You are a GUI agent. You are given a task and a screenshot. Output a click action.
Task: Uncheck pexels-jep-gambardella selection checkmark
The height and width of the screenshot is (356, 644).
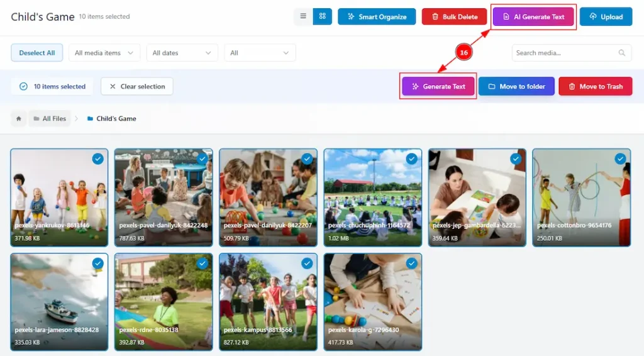click(516, 159)
